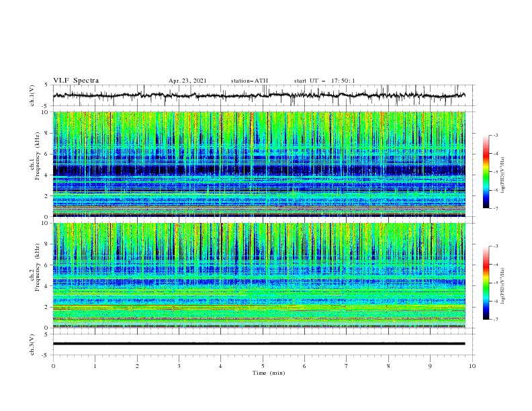Click time axis tick "10"
Screen dimensions: 532x411
pos(472,366)
